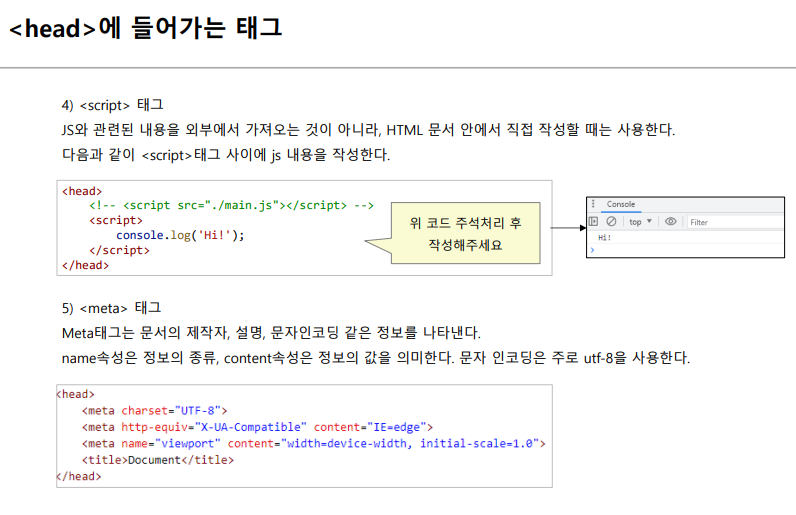Screen dimensions: 796x515
Task: Click the <title>Document</title> line
Action: [x=158, y=460]
